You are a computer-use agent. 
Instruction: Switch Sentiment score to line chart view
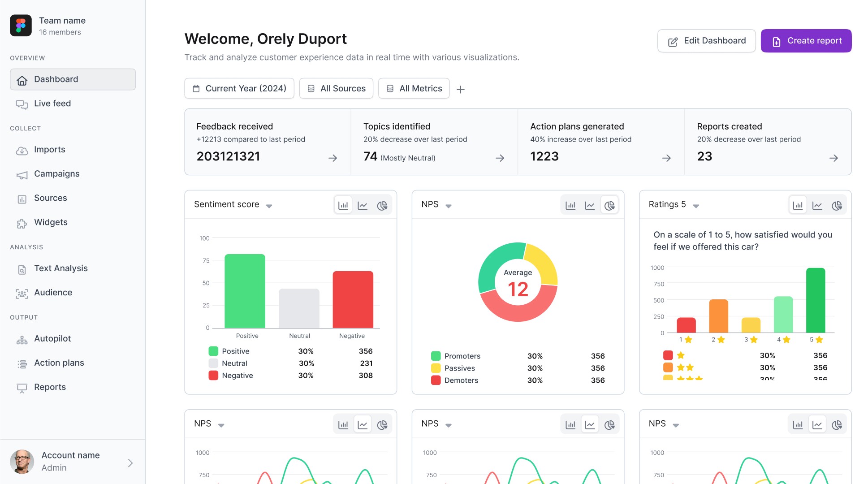click(363, 206)
